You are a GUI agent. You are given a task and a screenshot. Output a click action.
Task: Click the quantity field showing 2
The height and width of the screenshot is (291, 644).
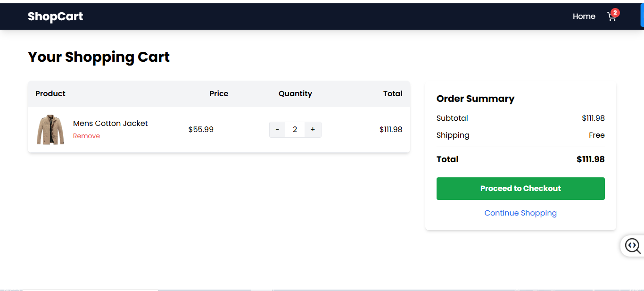point(295,130)
